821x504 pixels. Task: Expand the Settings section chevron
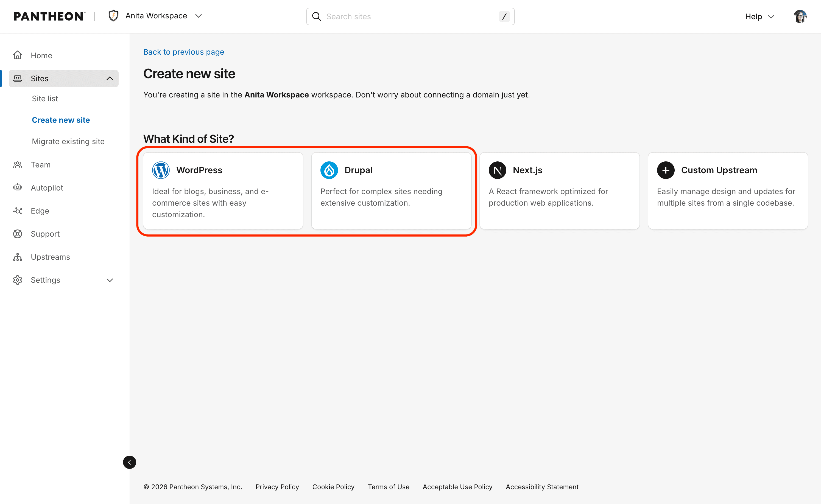point(110,280)
